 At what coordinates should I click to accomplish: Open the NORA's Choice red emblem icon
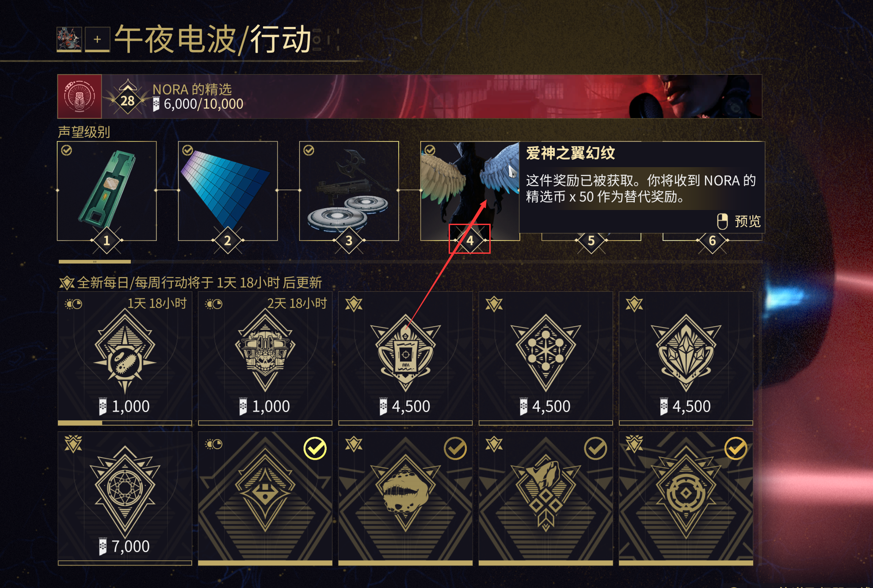click(x=80, y=96)
